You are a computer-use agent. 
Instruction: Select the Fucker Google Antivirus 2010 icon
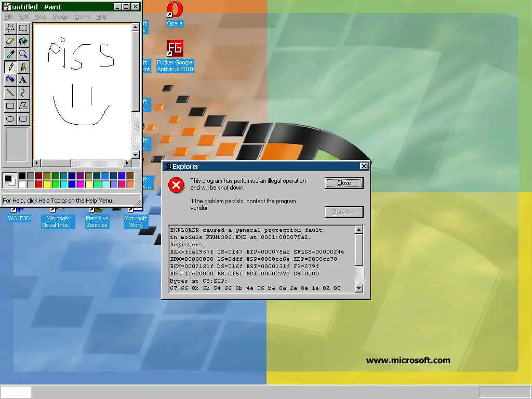[x=175, y=56]
